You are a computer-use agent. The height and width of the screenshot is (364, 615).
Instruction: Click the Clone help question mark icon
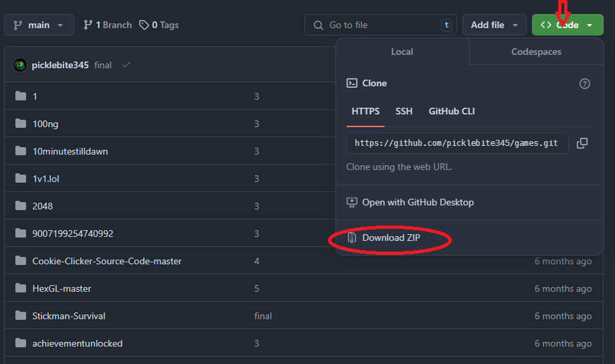pos(584,84)
